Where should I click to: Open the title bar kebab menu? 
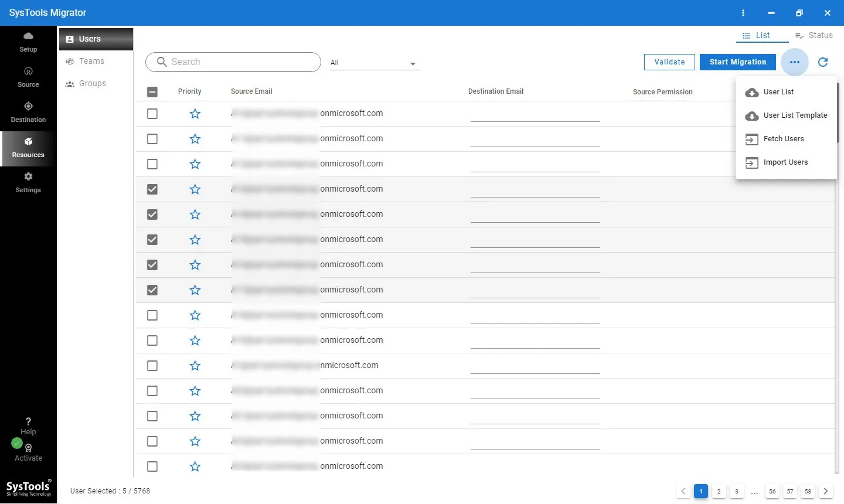[x=743, y=13]
